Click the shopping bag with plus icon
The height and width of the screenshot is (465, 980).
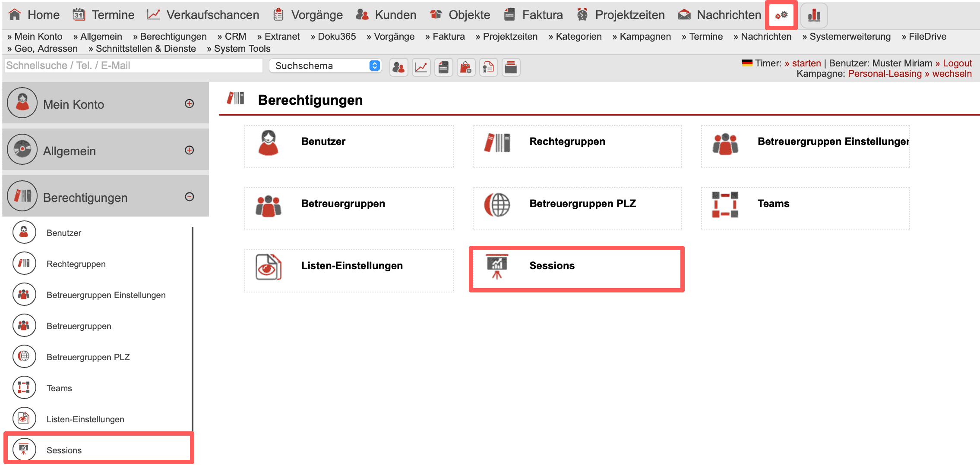tap(466, 67)
